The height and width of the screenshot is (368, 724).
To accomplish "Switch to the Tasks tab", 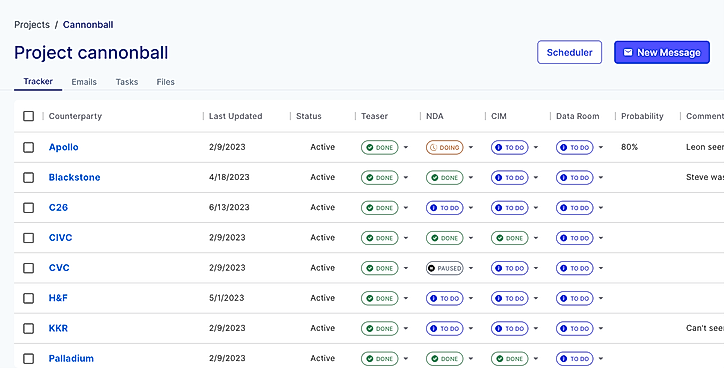I will (x=127, y=82).
